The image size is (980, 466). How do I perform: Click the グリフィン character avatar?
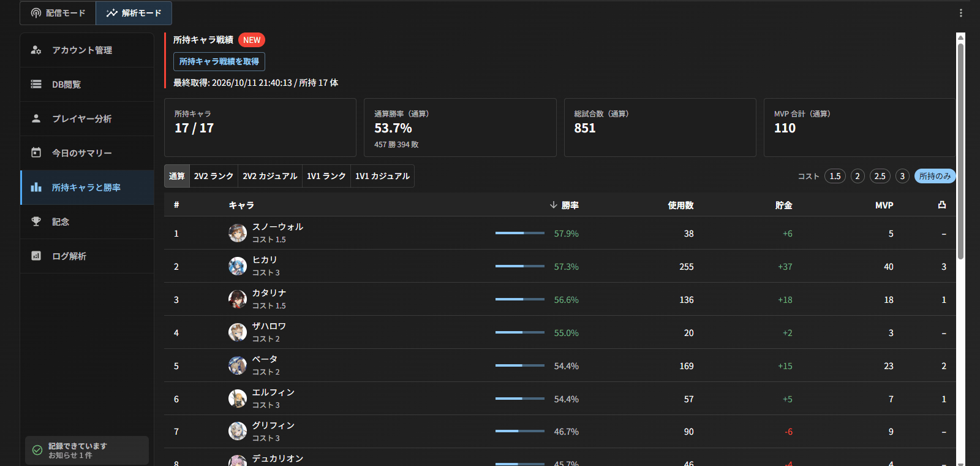(x=238, y=431)
